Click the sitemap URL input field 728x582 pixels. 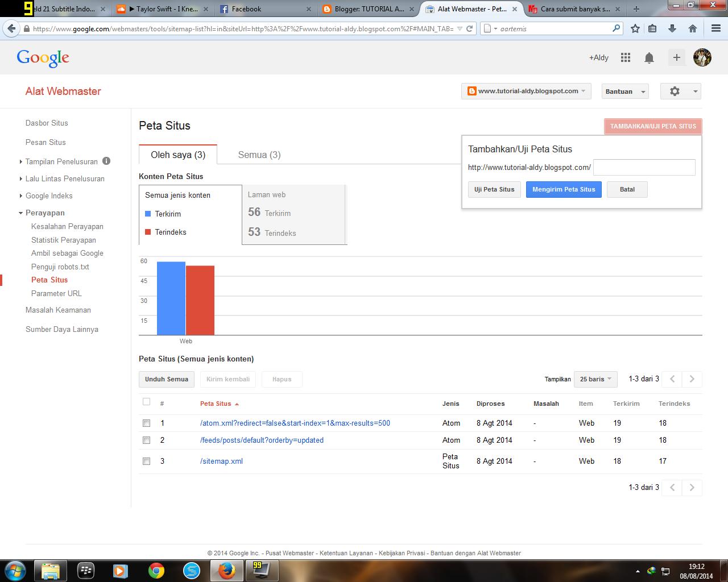[644, 167]
